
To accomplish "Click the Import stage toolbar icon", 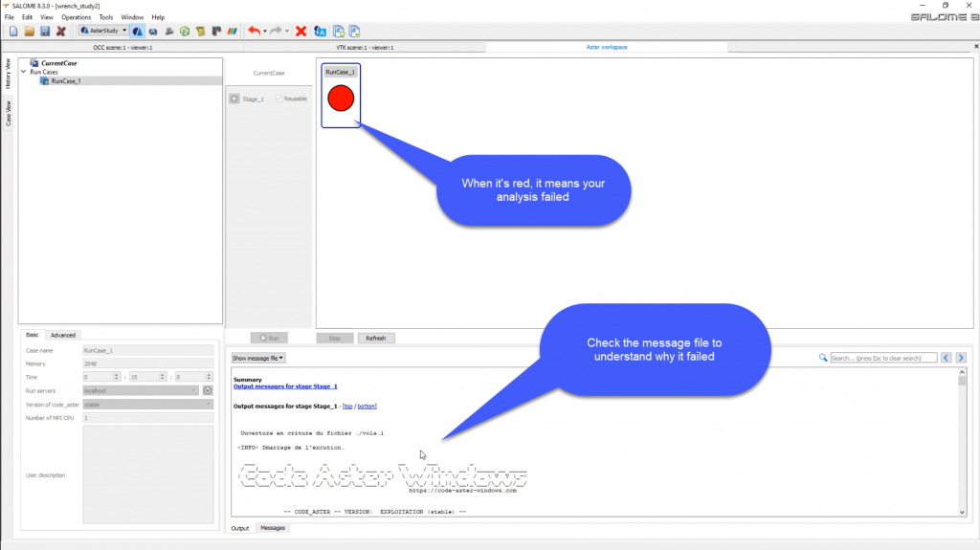I will click(355, 31).
